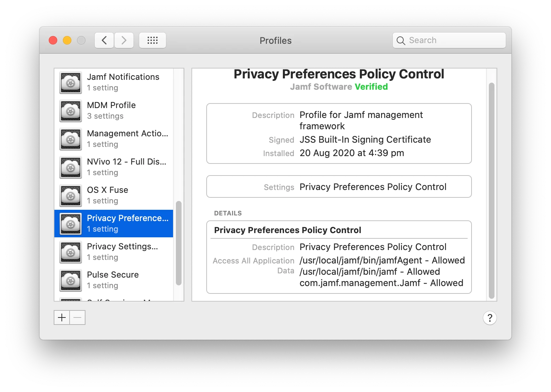Remove profile with the minus button
Screen dimensions: 551x392
click(78, 317)
